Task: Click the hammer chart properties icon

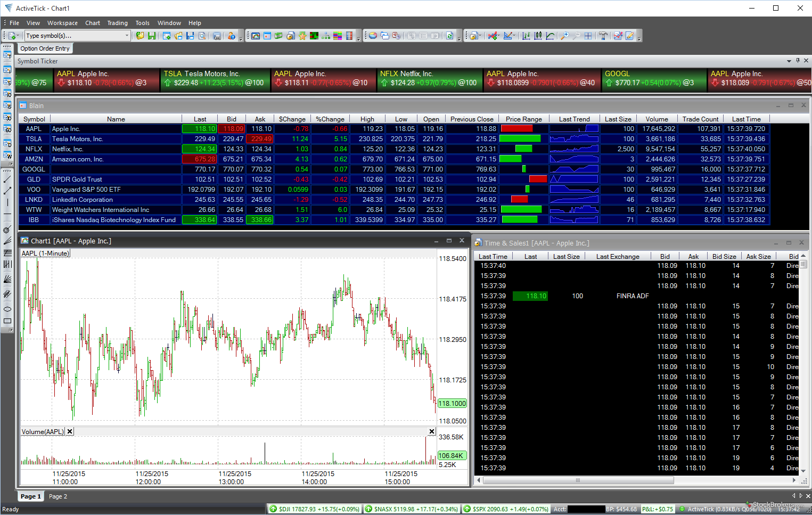Action: [x=603, y=36]
